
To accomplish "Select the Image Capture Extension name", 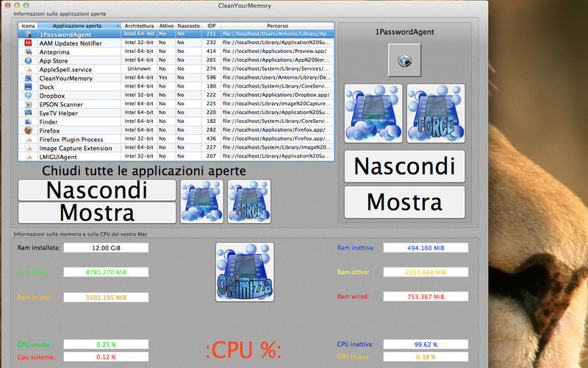I will coord(76,149).
